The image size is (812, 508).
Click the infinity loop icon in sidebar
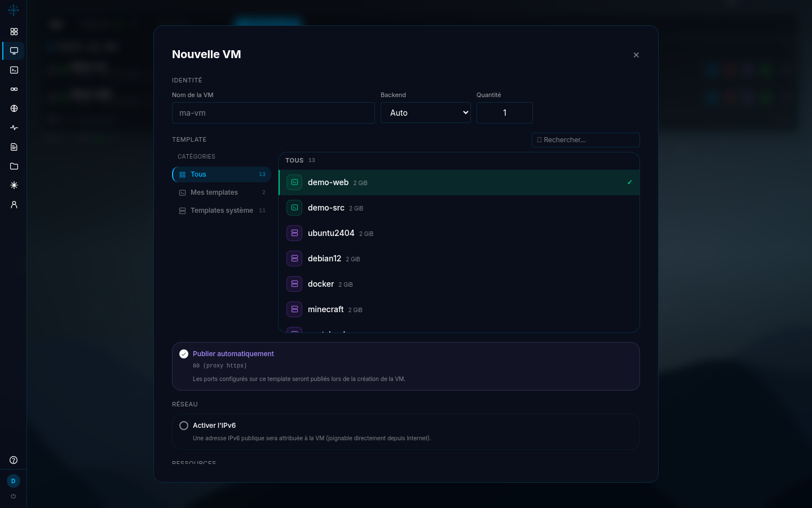(14, 89)
